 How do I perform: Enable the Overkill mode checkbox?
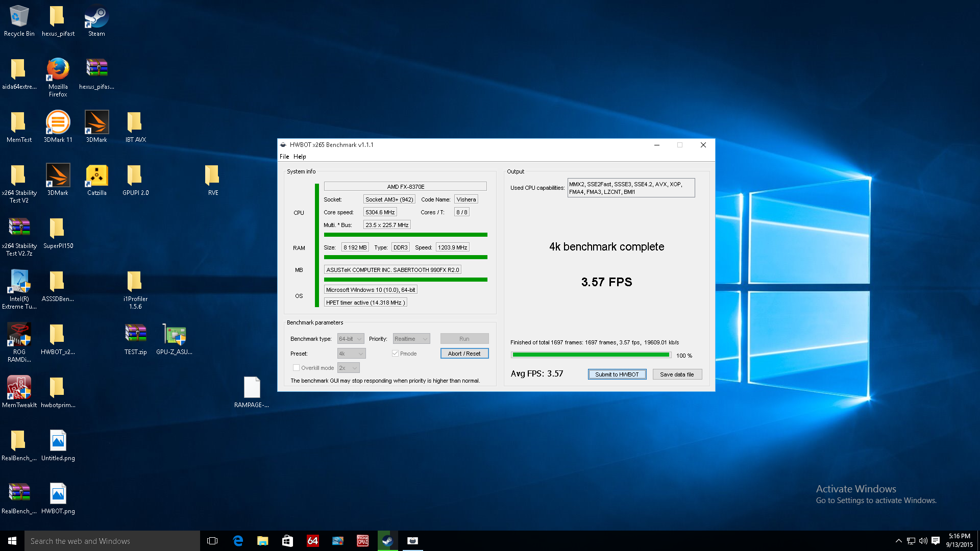296,368
